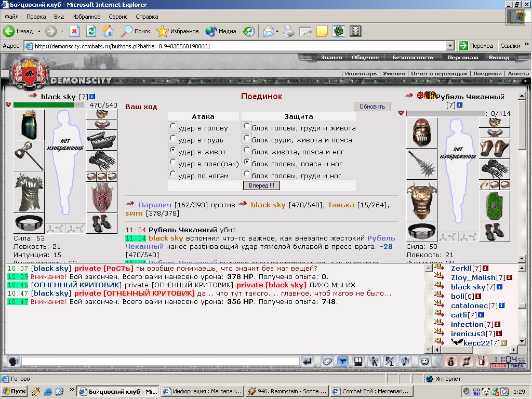
Task: Click the Print icon in toolbar
Action: 289,31
